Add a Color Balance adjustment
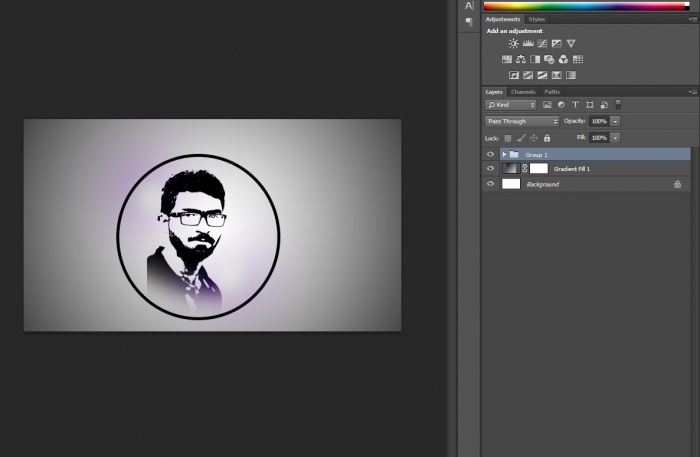This screenshot has height=457, width=700. [521, 59]
